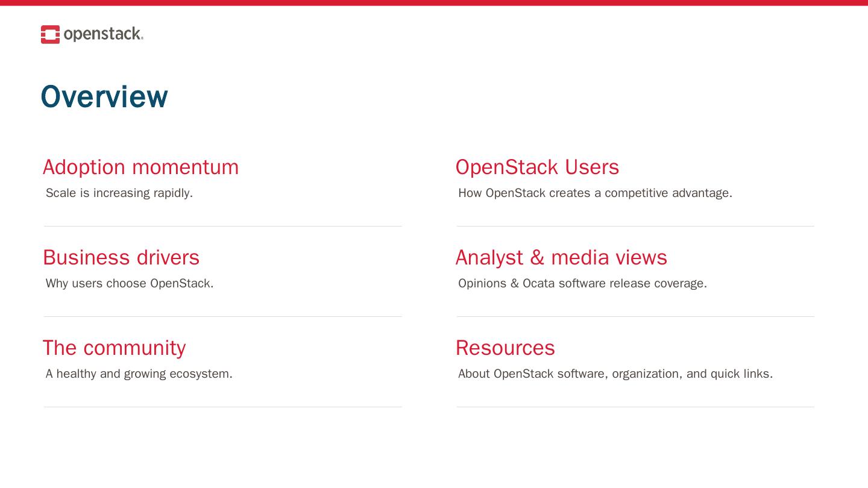Select 'Opinions & Ocata software release coverage.'
Screen dimensions: 868x488
pos(583,283)
